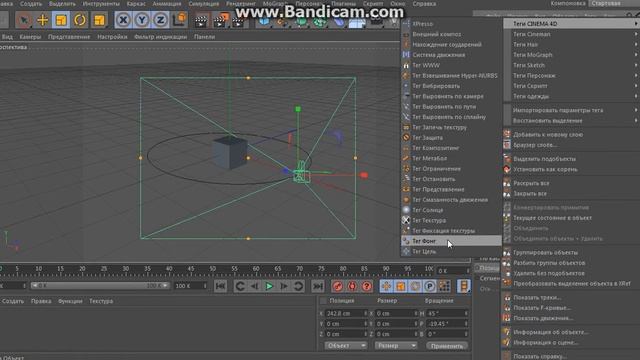The width and height of the screenshot is (640, 360).
Task: Open the Объект coordinate mode dropdown
Action: (x=346, y=345)
